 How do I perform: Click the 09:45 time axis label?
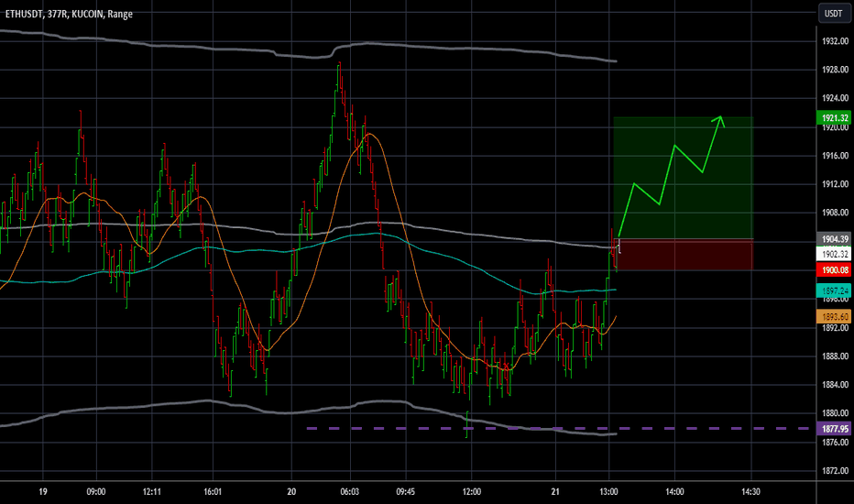point(405,491)
